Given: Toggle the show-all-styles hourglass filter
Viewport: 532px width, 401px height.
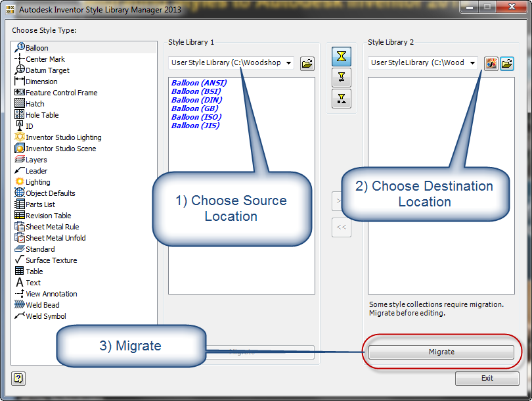Looking at the screenshot, I should pyautogui.click(x=342, y=57).
